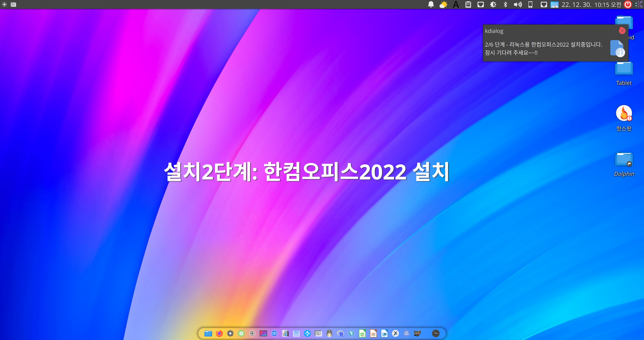This screenshot has width=644, height=340.
Task: Click the 핫스팟 label text
Action: pos(624,129)
